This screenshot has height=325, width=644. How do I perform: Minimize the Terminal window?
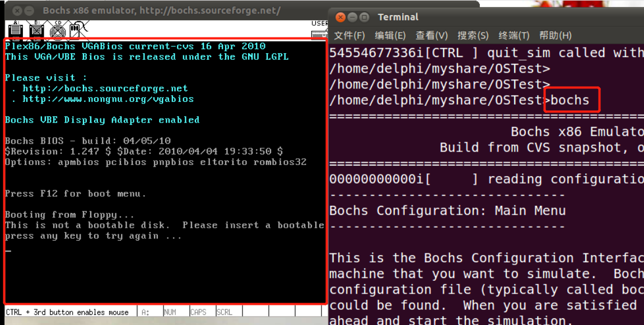click(352, 17)
